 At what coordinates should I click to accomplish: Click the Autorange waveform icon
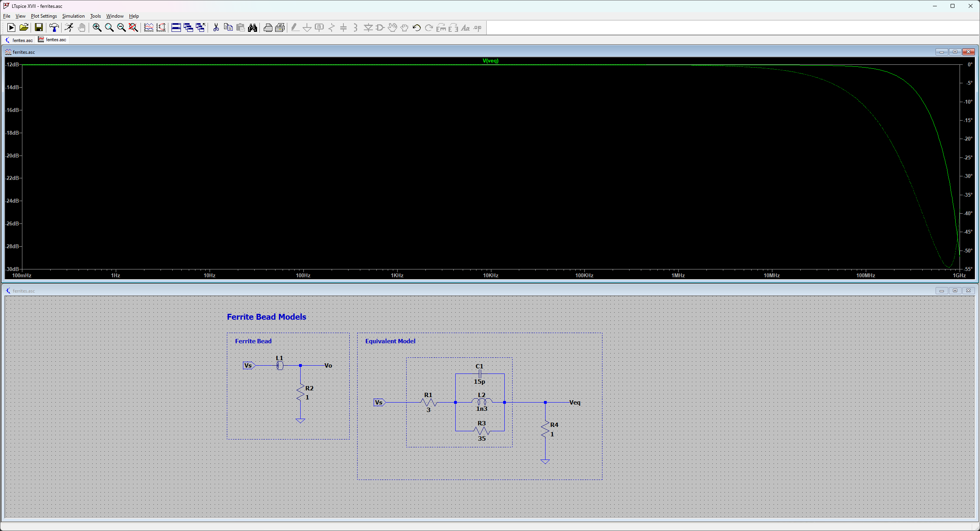coord(149,27)
